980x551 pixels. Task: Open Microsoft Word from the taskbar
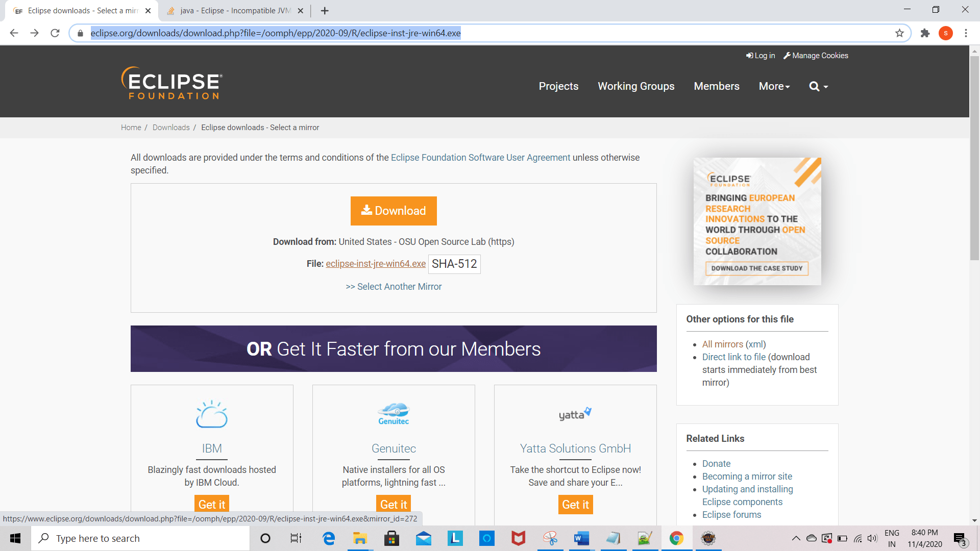click(x=581, y=538)
